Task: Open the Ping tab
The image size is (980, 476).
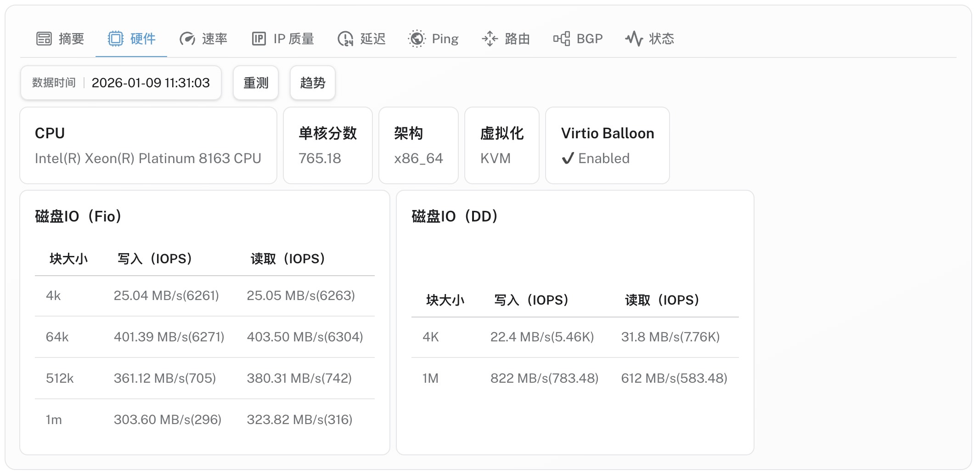Action: 434,39
